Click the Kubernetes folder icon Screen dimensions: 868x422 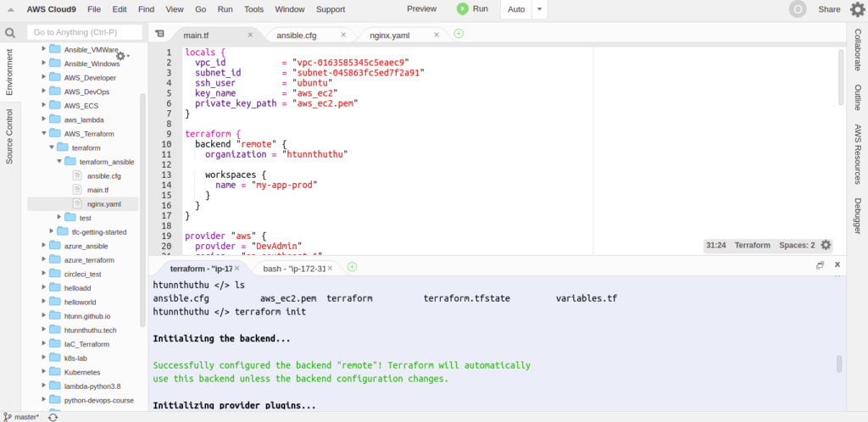55,372
